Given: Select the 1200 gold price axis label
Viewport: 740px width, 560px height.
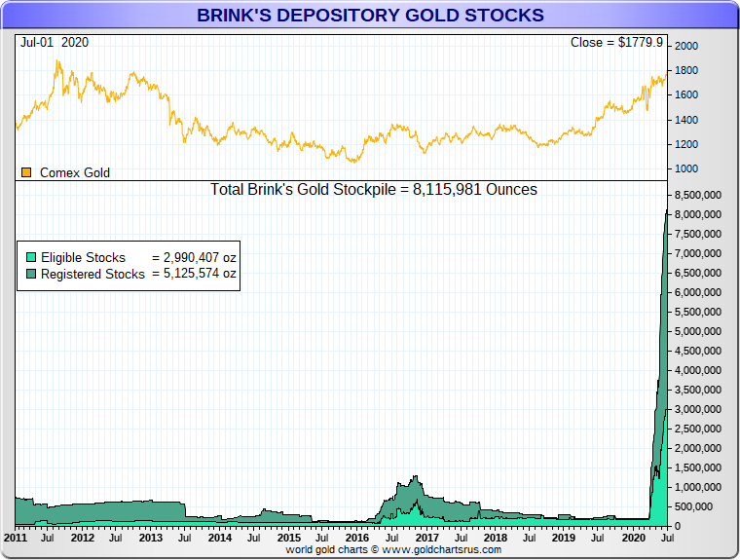Looking at the screenshot, I should coord(686,144).
